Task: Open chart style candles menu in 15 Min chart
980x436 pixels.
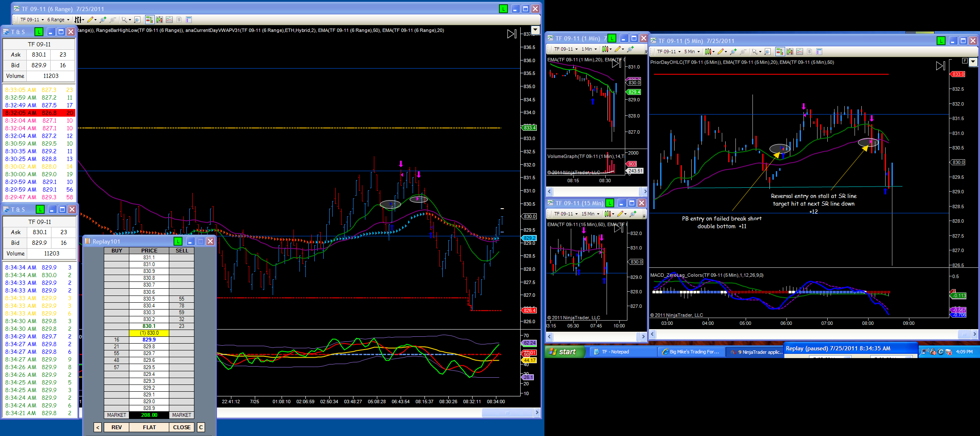Action: (609, 214)
